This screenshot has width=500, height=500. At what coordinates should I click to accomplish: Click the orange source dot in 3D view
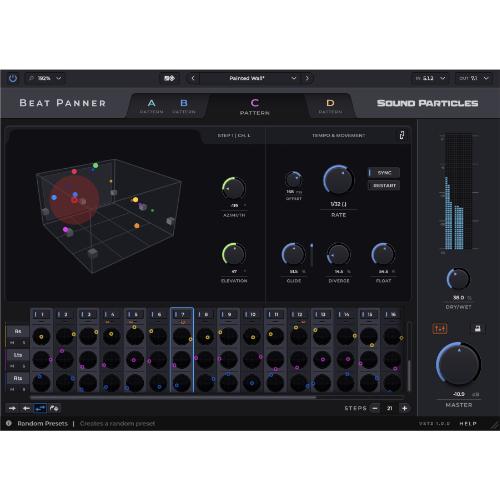click(137, 226)
